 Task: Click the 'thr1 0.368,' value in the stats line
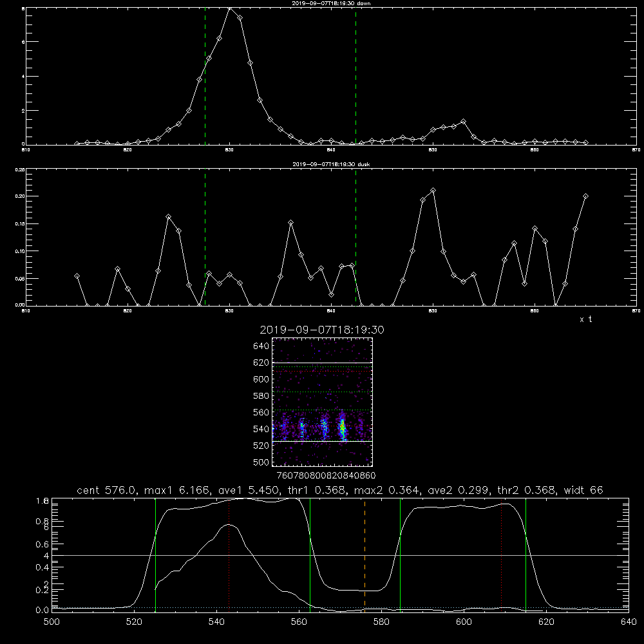click(x=317, y=490)
